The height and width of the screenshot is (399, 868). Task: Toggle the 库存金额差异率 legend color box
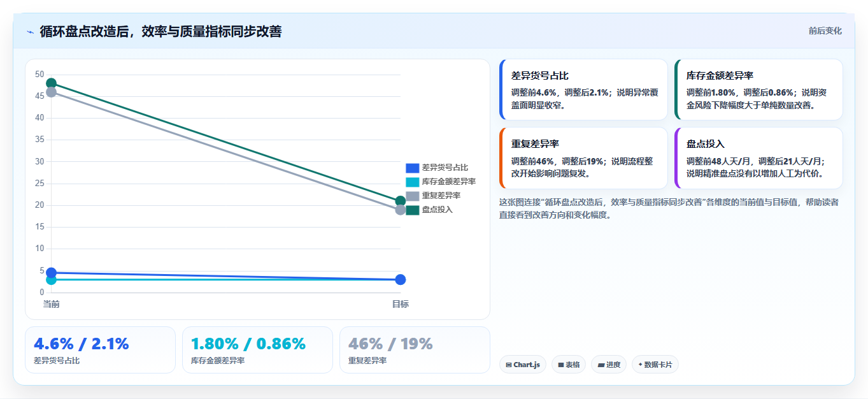(413, 182)
